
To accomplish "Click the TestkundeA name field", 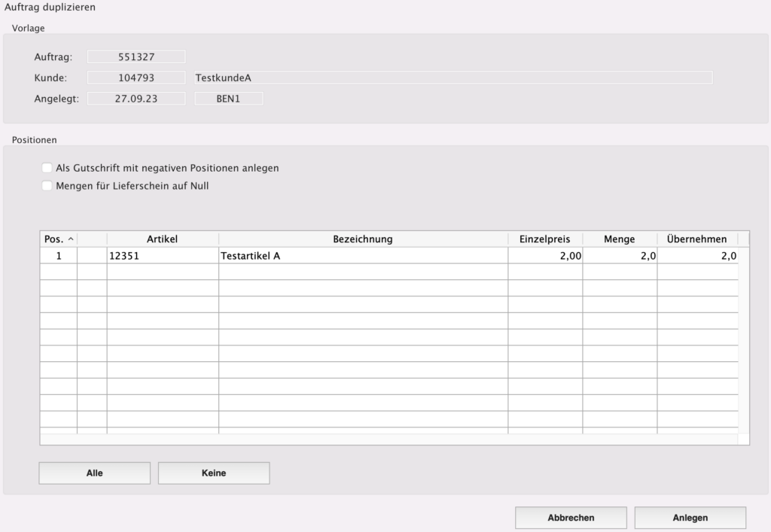I will tap(453, 78).
